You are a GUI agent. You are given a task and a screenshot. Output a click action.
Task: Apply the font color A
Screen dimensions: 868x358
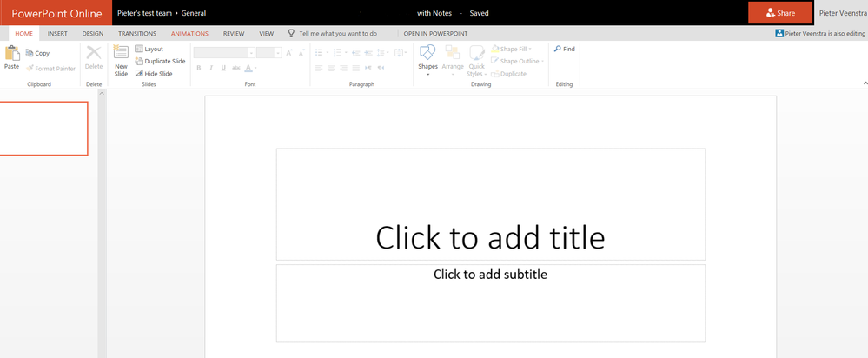(248, 68)
